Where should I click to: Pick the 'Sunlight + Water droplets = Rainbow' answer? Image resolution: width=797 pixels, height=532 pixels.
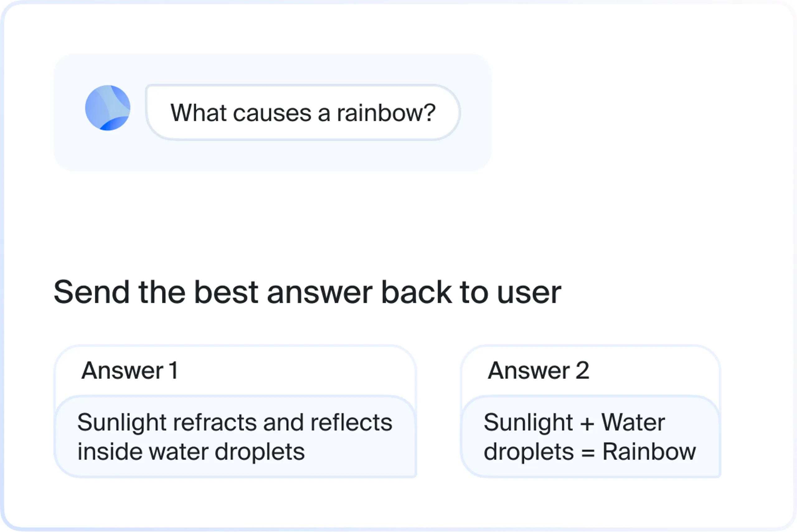click(590, 437)
